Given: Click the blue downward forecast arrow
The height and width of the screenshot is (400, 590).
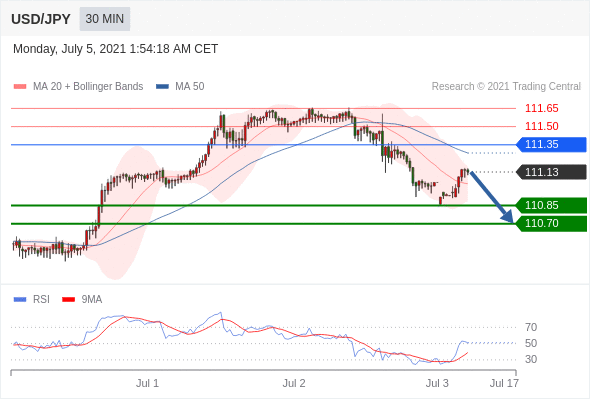Looking at the screenshot, I should click(491, 197).
